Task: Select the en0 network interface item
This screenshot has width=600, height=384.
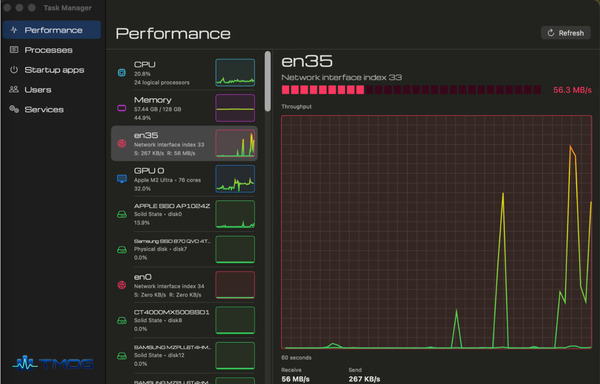Action: (184, 285)
